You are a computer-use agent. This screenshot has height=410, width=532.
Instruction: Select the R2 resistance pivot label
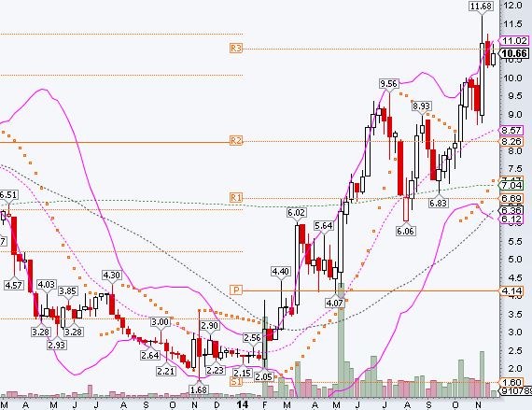pos(236,140)
